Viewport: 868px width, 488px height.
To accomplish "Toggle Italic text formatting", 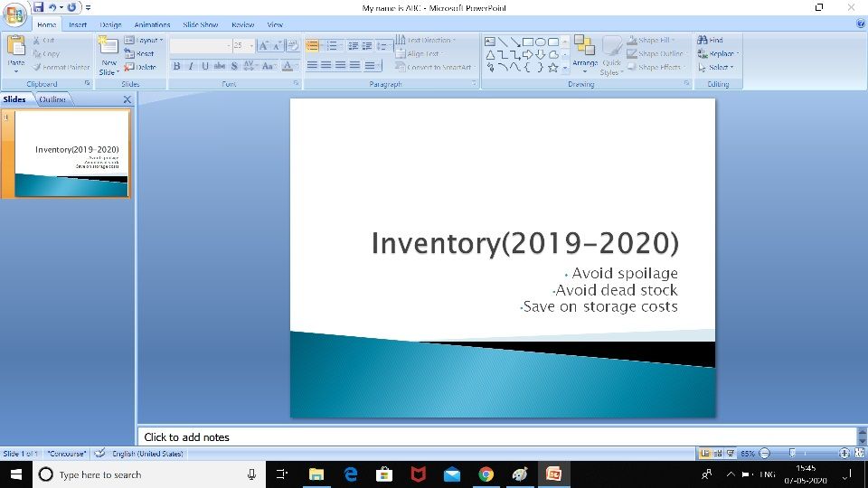I will [x=191, y=66].
